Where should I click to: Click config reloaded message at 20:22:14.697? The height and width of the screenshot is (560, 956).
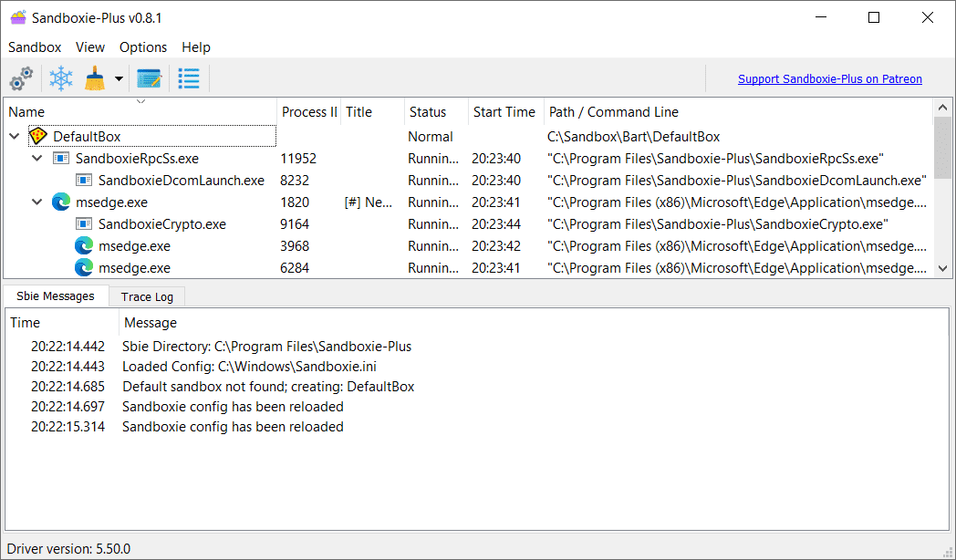tap(233, 407)
